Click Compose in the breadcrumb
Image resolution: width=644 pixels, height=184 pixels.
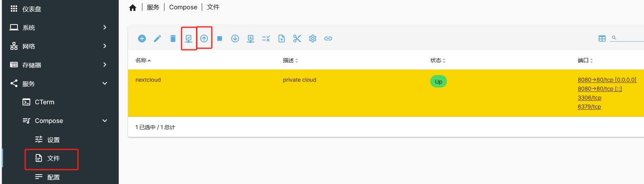tap(183, 7)
